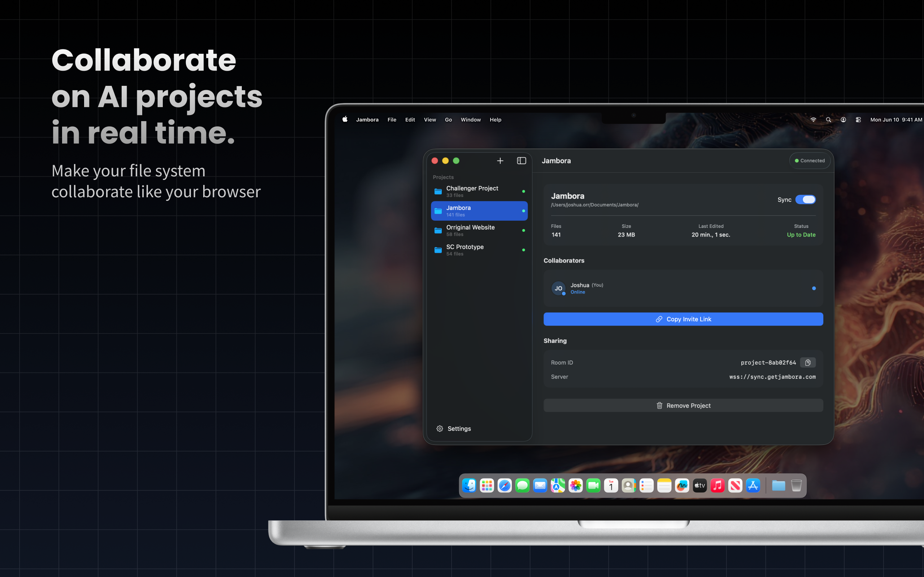Open Safari from the Dock

(504, 485)
